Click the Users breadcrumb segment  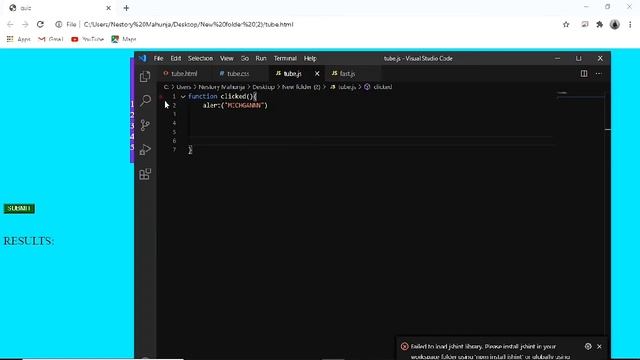pos(184,87)
